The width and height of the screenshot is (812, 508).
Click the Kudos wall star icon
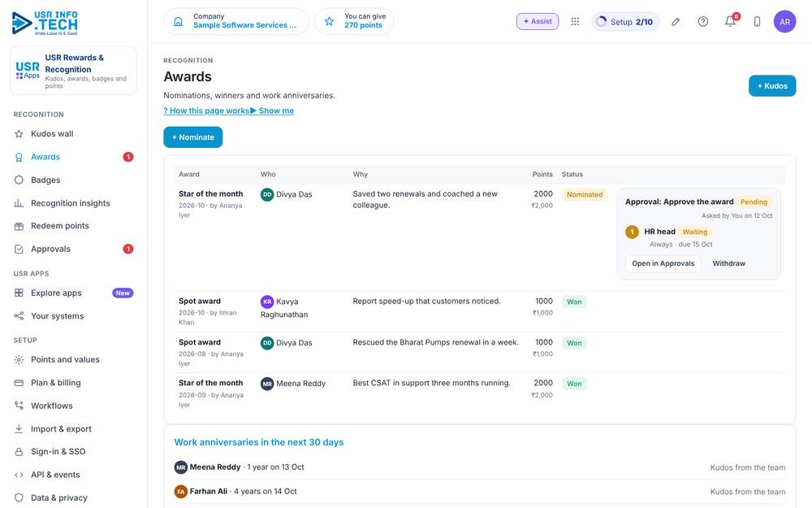click(19, 134)
